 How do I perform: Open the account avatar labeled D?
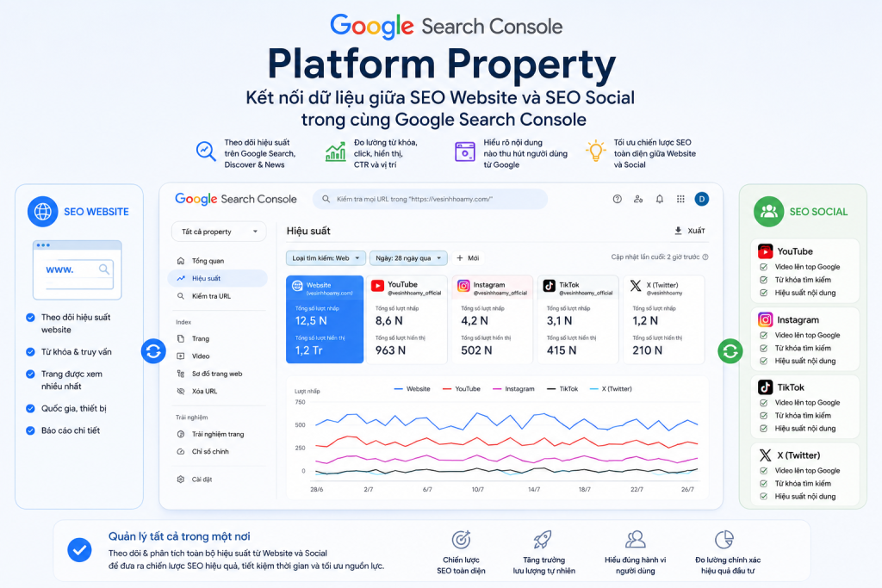click(701, 199)
